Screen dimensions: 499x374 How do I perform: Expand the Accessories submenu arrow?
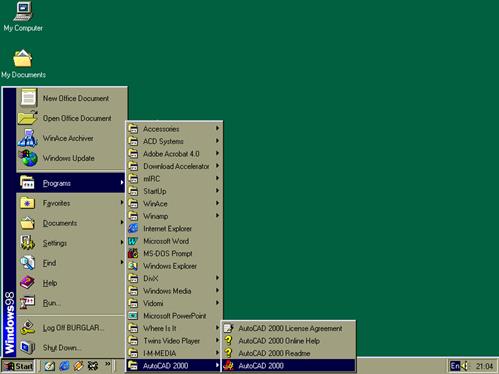pos(217,128)
